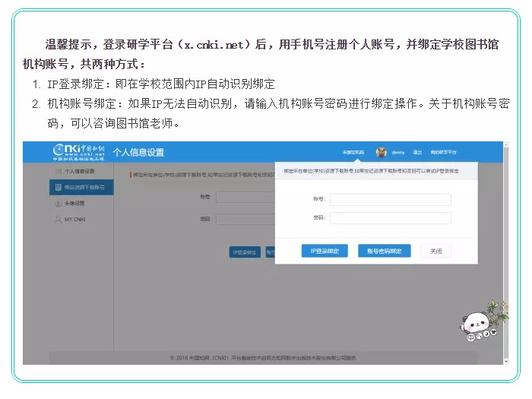Viewport: 532px width, 399px height.
Task: Click the MY CNKI person icon
Action: [58, 220]
